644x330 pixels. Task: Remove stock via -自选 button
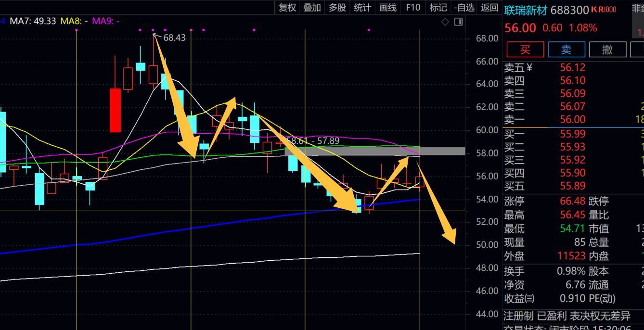click(464, 8)
